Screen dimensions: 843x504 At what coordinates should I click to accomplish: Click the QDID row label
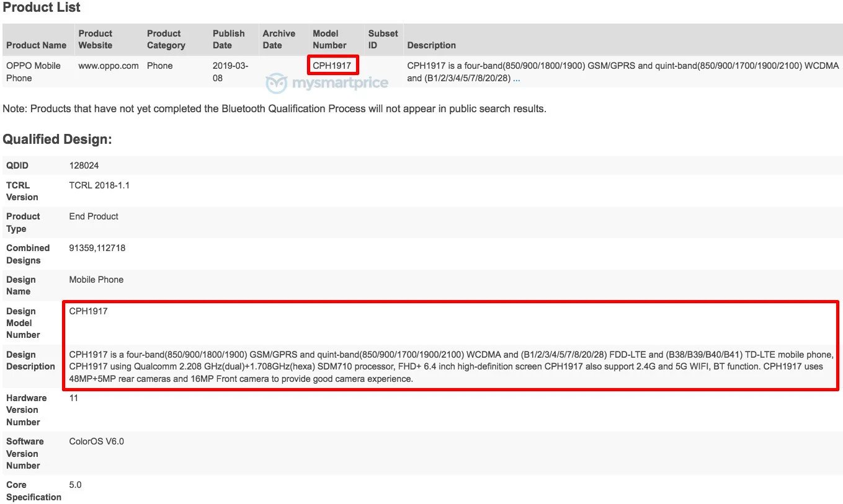(x=17, y=166)
